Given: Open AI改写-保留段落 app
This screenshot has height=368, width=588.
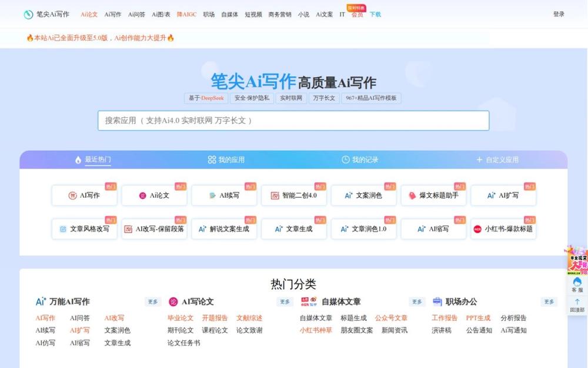Looking at the screenshot, I should (x=154, y=228).
